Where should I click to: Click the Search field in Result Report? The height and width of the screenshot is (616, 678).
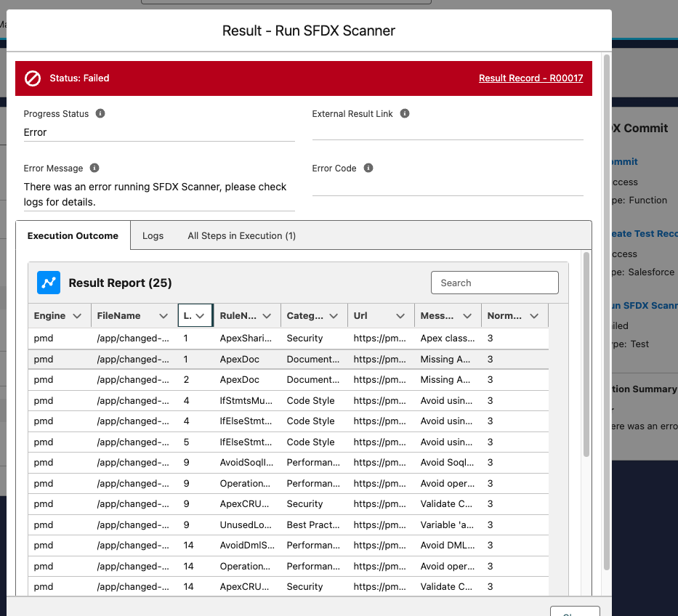pyautogui.click(x=495, y=283)
